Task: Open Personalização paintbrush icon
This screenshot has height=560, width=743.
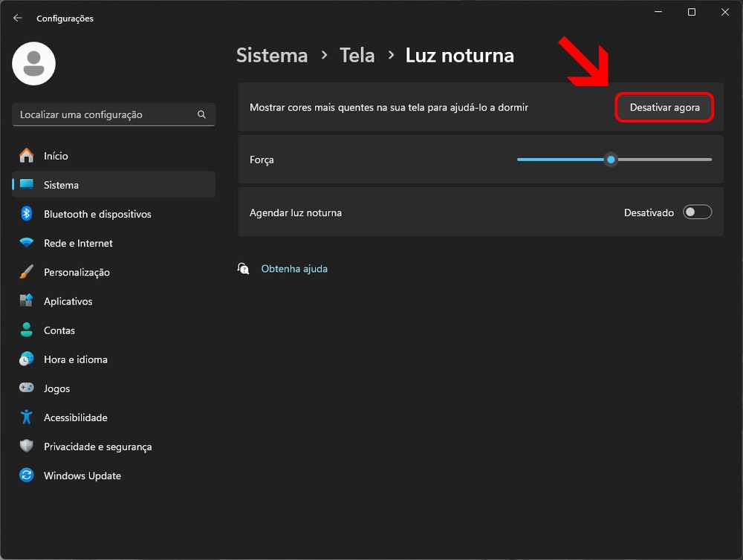Action: point(27,272)
